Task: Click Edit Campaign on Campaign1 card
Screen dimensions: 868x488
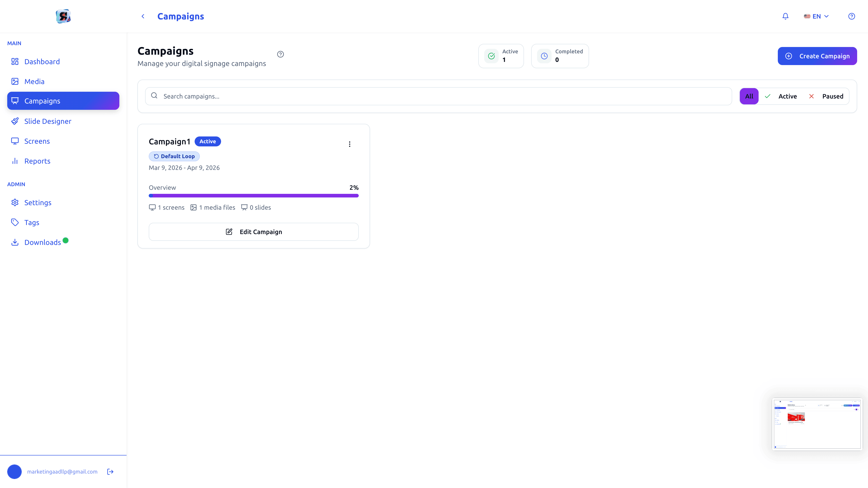Action: click(253, 232)
